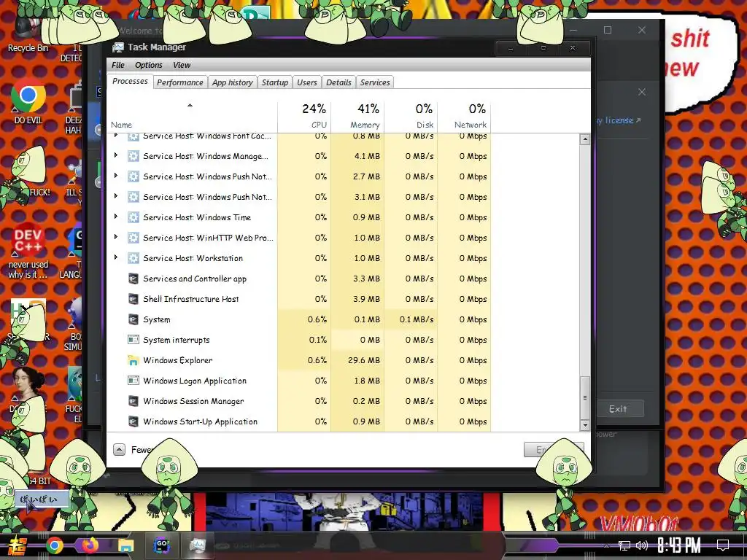The image size is (747, 560).
Task: Open the notification center icon
Action: point(723,545)
